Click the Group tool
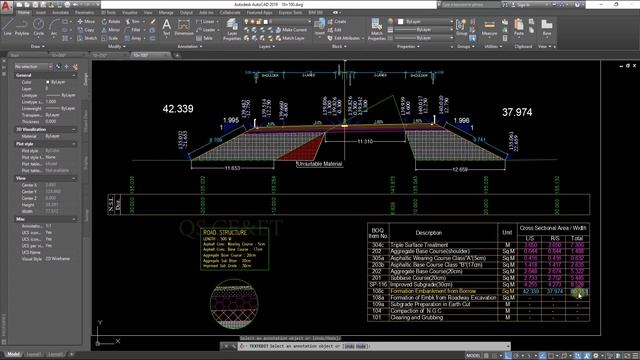The width and height of the screenshot is (640, 360). click(461, 27)
